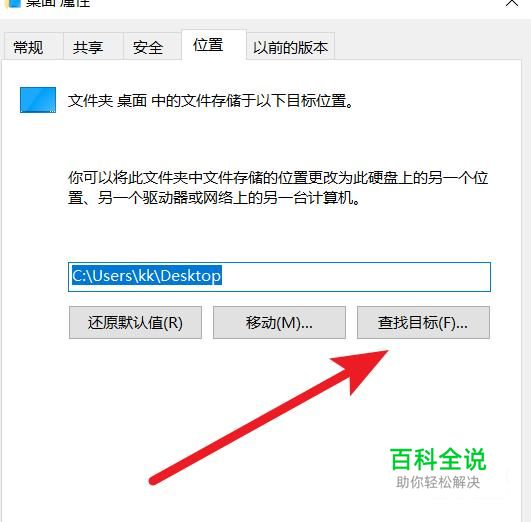Click the paragraph about changing storage location
The width and height of the screenshot is (531, 522).
(x=278, y=187)
